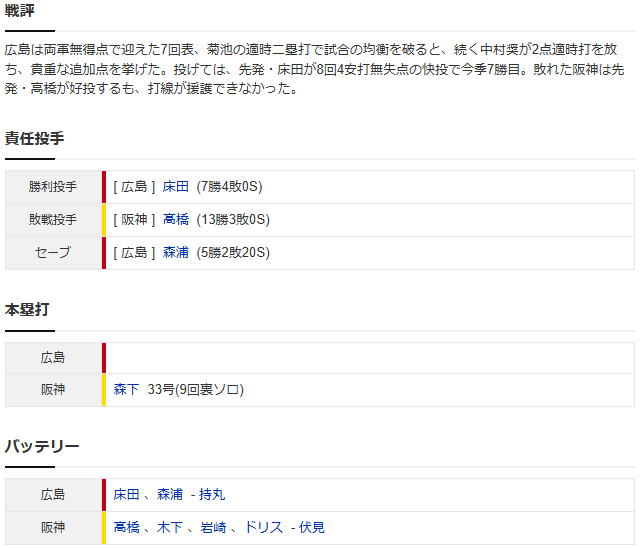Viewport: 640px width, 548px height.
Task: Open pitcher ドリス link
Action: pos(263,527)
